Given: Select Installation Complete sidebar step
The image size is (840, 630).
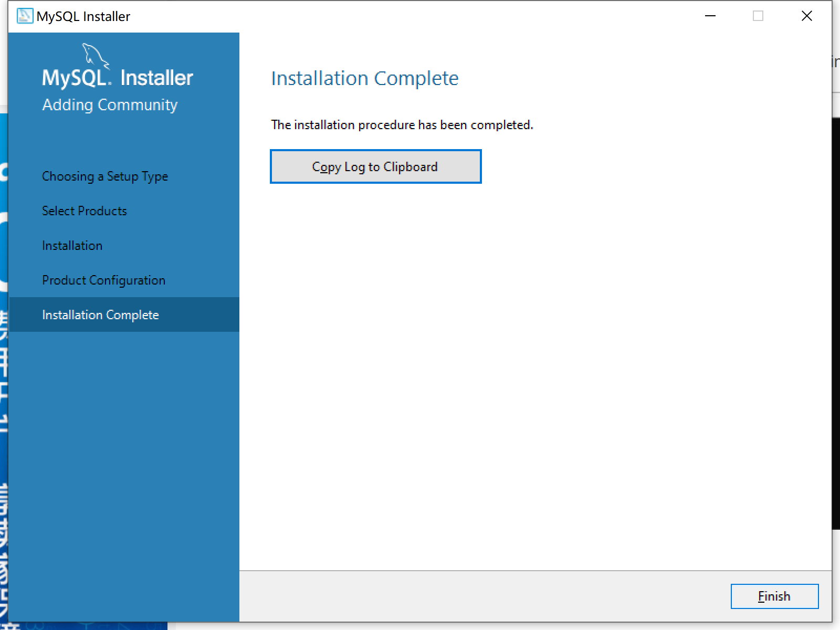Looking at the screenshot, I should coord(124,314).
